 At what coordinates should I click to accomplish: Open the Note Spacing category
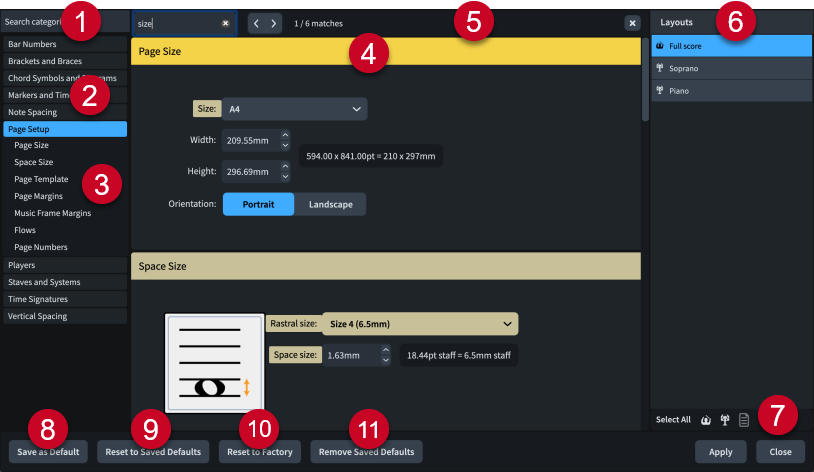point(32,112)
